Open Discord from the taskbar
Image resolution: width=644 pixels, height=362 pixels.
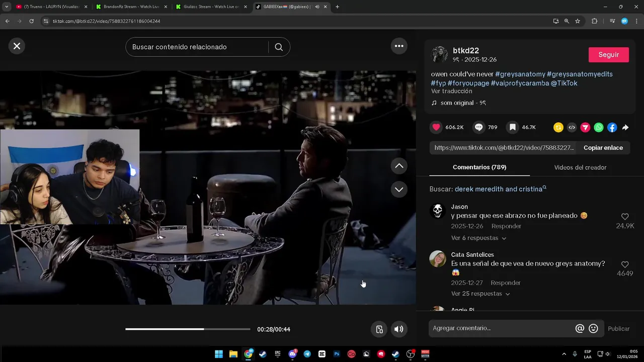292,354
